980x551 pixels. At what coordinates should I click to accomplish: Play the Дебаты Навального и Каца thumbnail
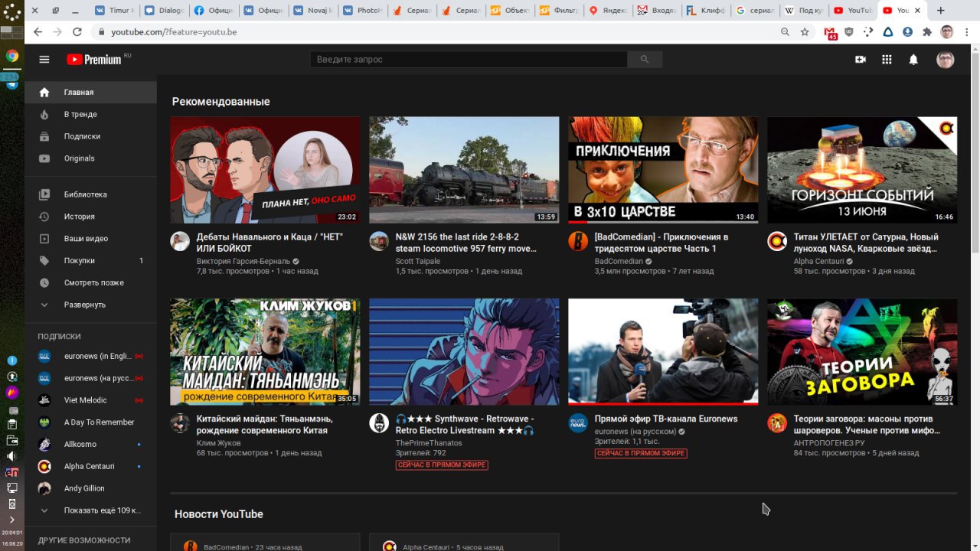coord(265,170)
